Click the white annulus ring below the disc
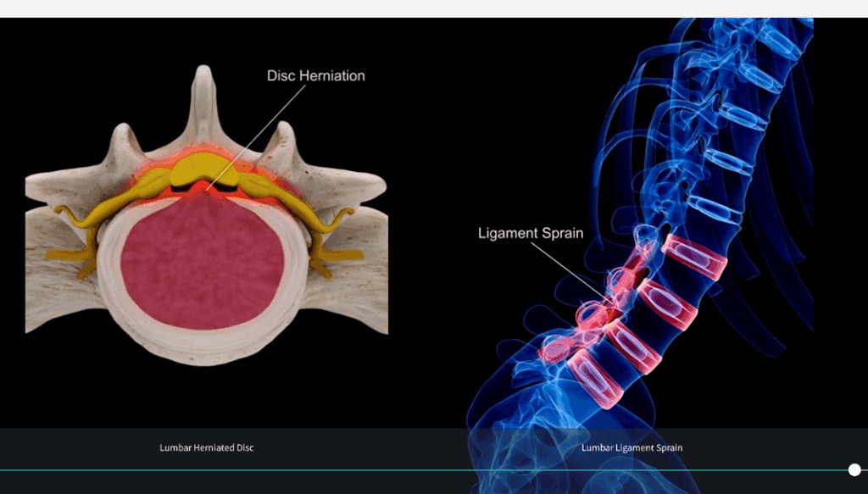 pyautogui.click(x=203, y=343)
